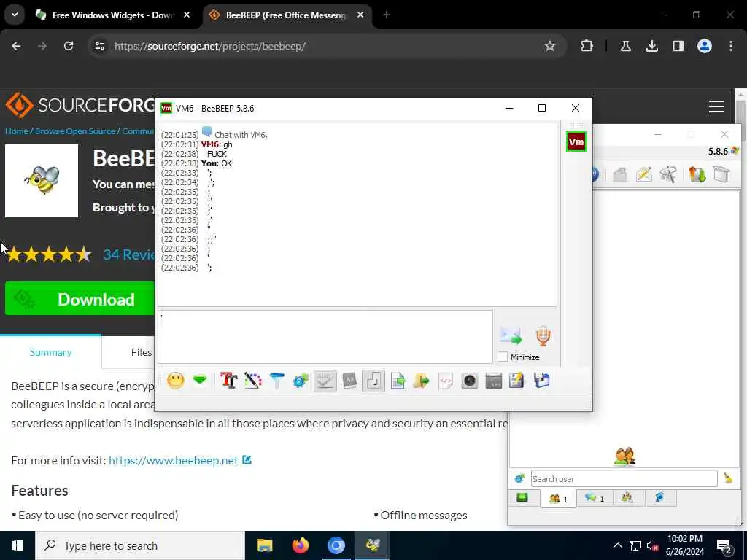Click the blue paint roller icon
Image resolution: width=747 pixels, height=560 pixels.
pos(276,381)
